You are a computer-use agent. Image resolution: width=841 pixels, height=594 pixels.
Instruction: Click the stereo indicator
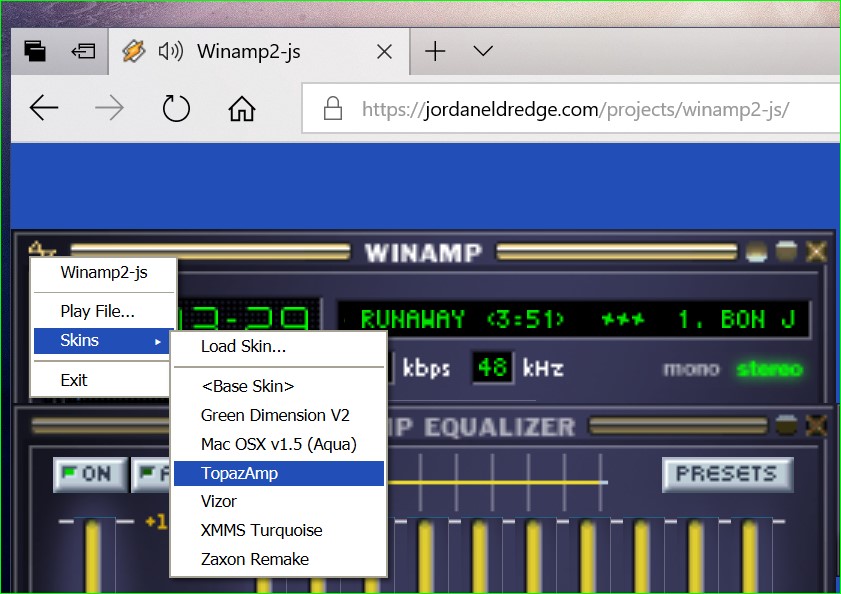pyautogui.click(x=770, y=369)
